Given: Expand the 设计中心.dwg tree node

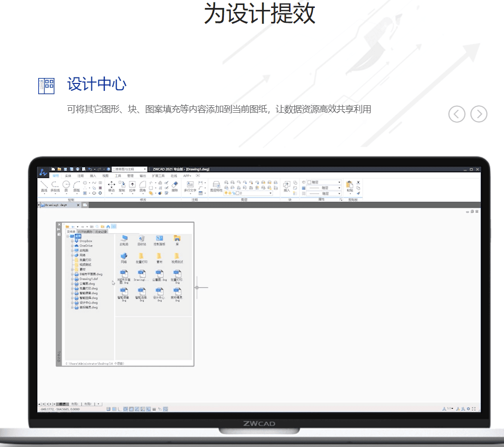Looking at the screenshot, I should pos(72,303).
